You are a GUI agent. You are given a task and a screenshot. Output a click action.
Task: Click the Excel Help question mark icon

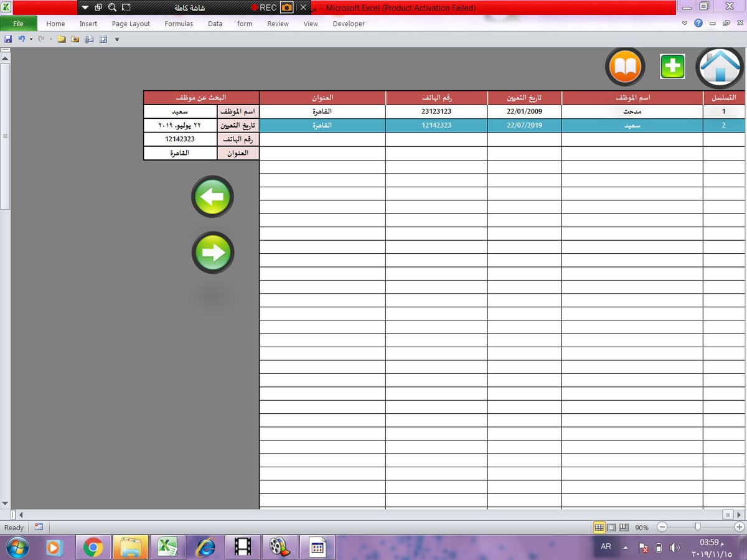[x=698, y=24]
